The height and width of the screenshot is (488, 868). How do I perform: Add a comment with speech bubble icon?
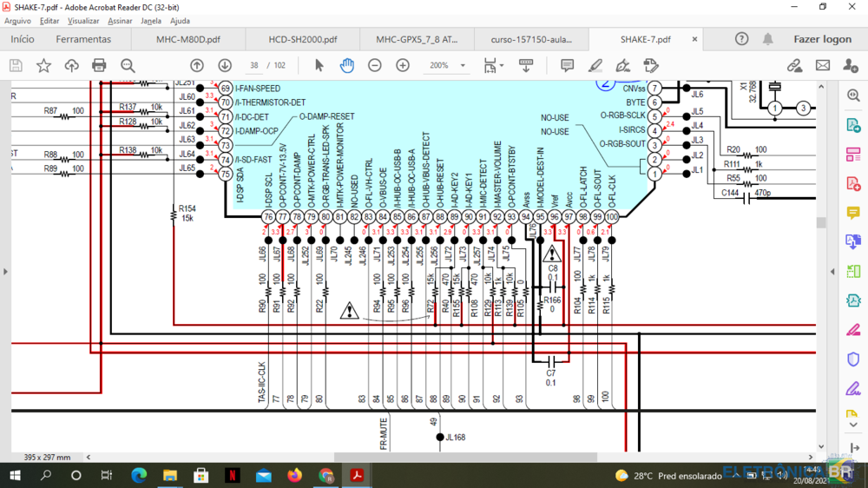567,65
